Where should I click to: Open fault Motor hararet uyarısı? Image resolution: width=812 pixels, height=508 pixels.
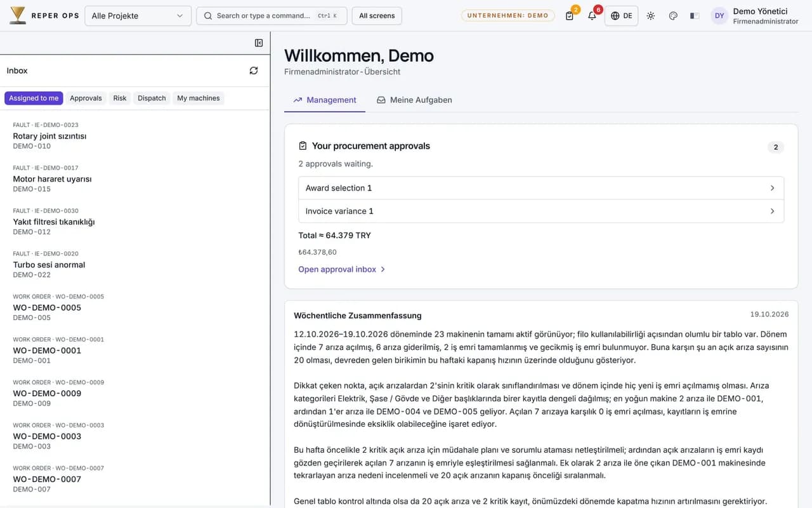135,178
